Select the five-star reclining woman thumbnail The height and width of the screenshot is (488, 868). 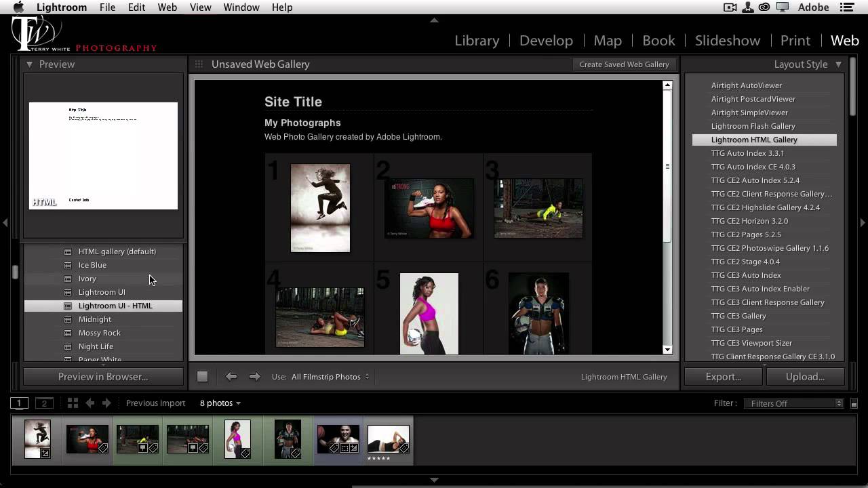point(389,439)
